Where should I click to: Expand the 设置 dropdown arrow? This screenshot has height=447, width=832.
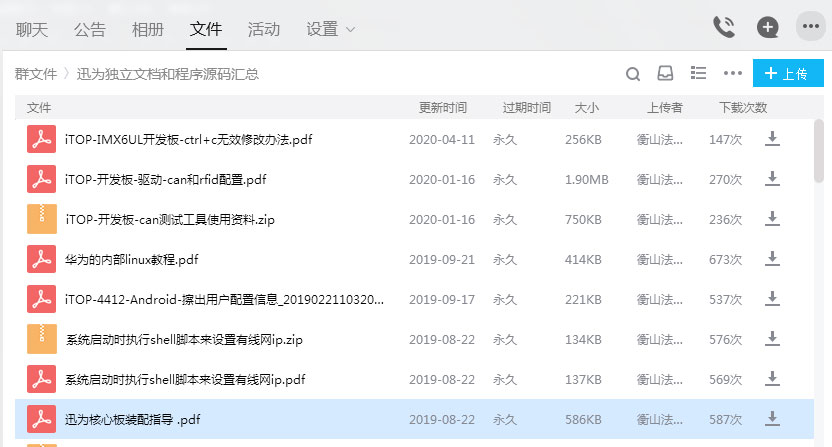(x=350, y=30)
